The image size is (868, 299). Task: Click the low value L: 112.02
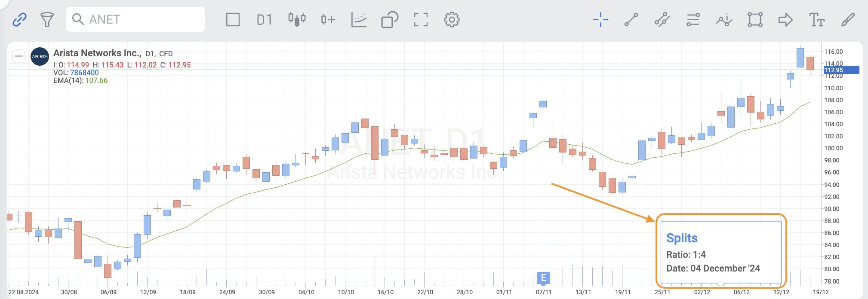pos(142,65)
